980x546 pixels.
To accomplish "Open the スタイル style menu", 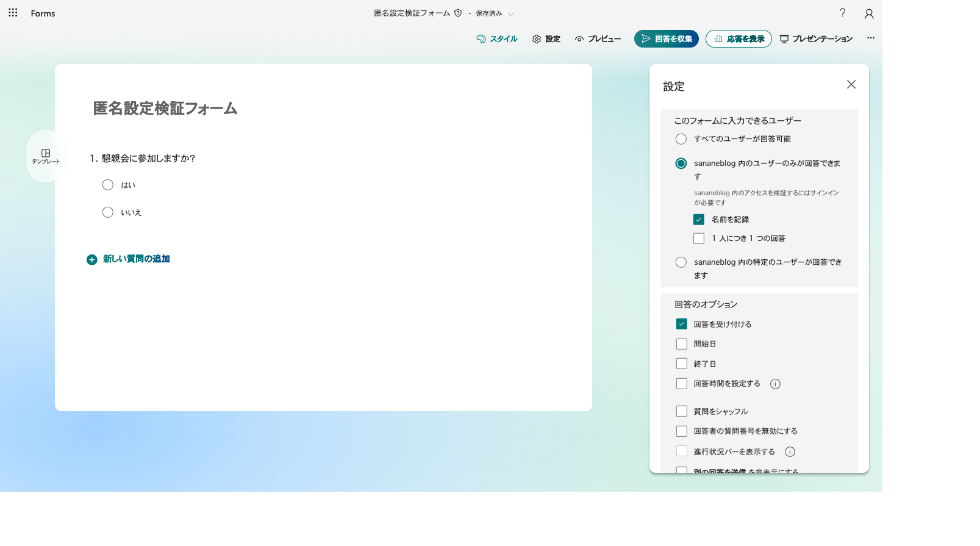I will 497,39.
